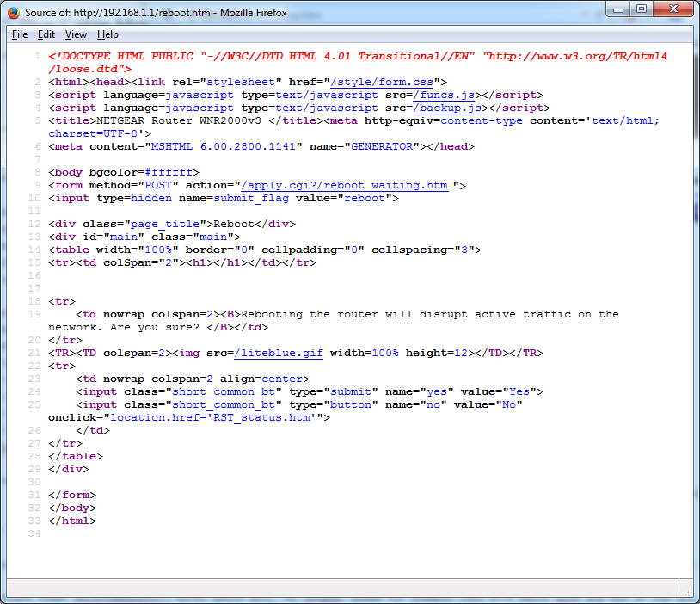Image resolution: width=700 pixels, height=604 pixels.
Task: Click the body bgcolor #ffffff value
Action: 169,173
